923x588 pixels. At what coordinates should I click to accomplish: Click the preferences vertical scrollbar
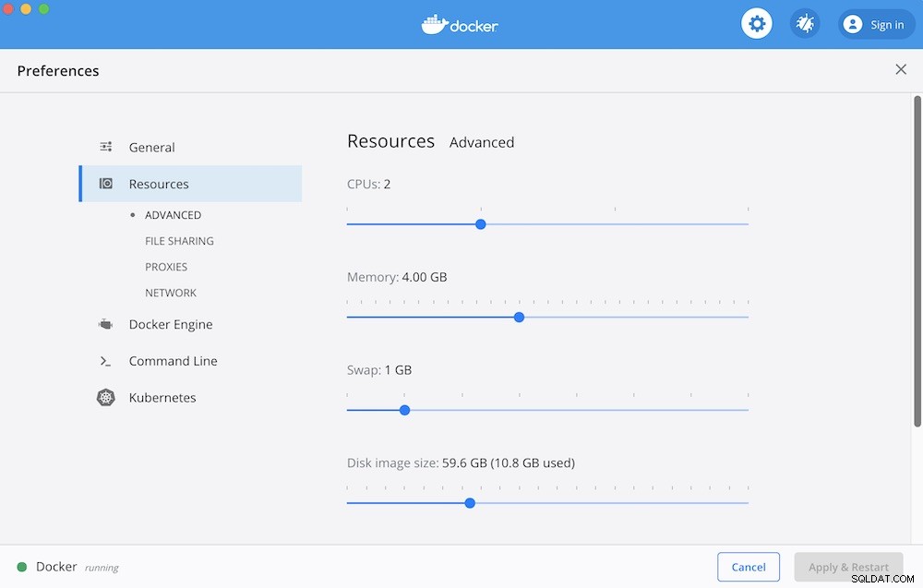[x=917, y=261]
